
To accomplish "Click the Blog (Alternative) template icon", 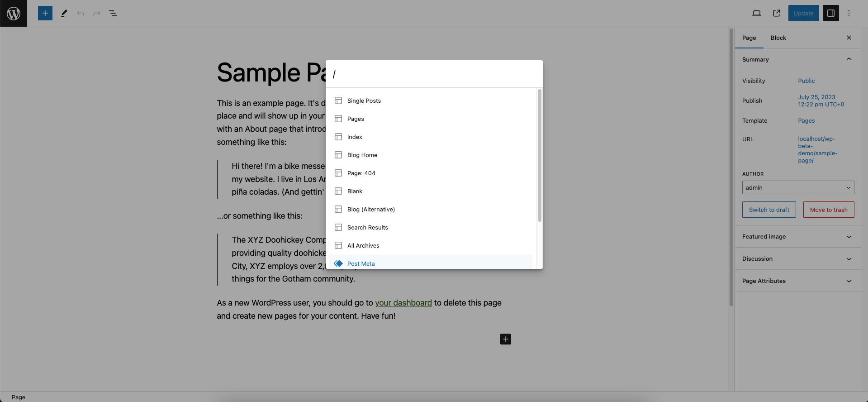I will point(338,209).
